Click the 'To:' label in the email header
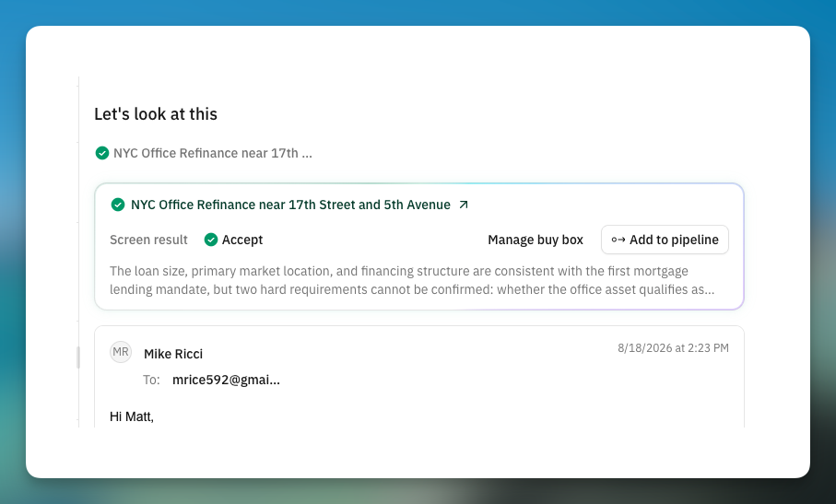Viewport: 836px width, 504px height. (x=151, y=380)
